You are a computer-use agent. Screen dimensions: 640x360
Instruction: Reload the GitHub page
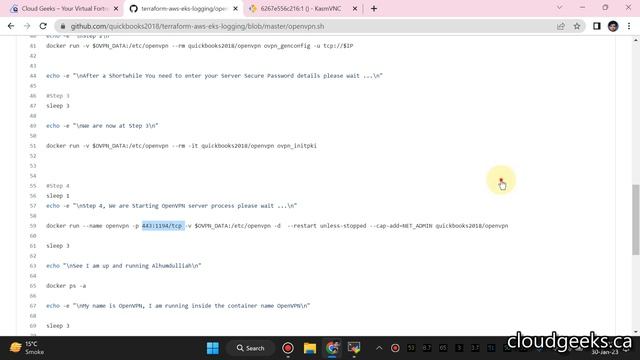click(43, 26)
